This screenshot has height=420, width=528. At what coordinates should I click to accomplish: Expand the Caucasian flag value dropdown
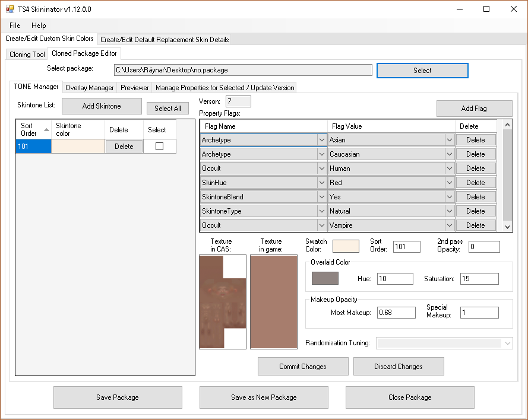[x=450, y=154]
